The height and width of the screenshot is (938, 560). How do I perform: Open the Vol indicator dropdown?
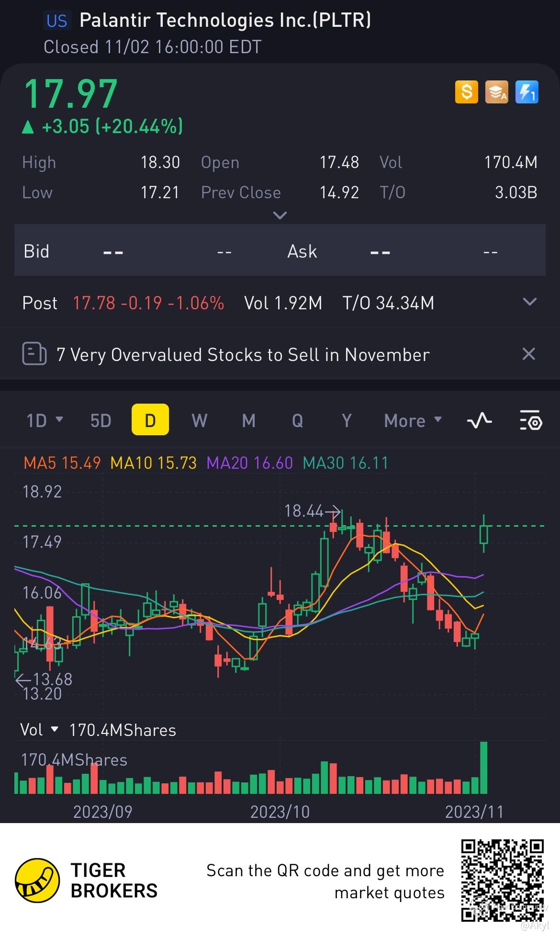39,730
